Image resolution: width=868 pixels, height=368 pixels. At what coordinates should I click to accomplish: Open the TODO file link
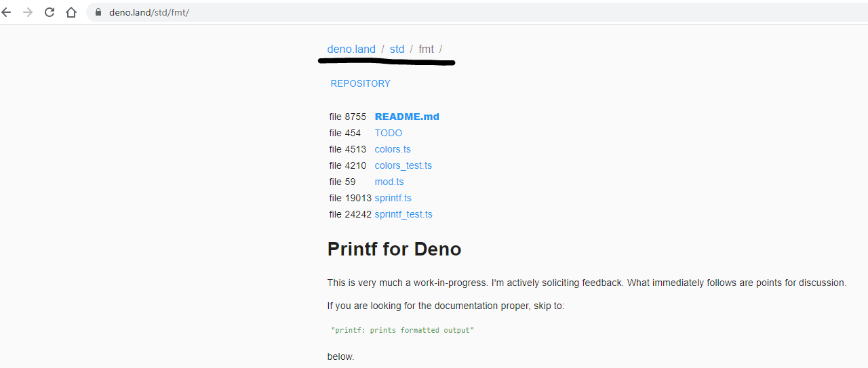(389, 133)
